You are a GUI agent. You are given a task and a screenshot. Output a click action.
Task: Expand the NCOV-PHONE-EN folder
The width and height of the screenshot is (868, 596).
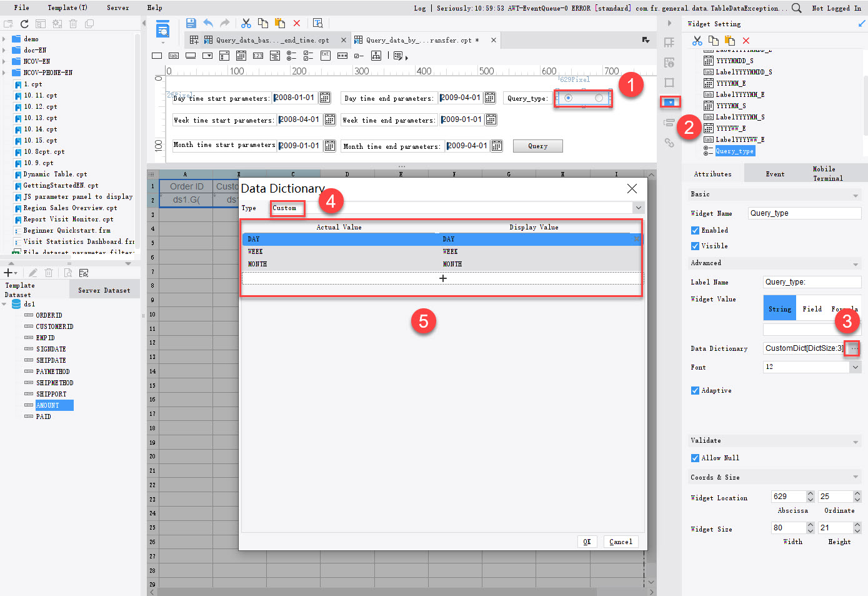click(x=4, y=73)
